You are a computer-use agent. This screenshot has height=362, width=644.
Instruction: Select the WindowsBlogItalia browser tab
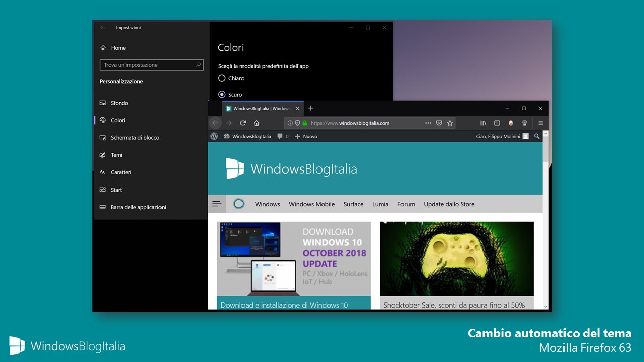click(x=263, y=108)
